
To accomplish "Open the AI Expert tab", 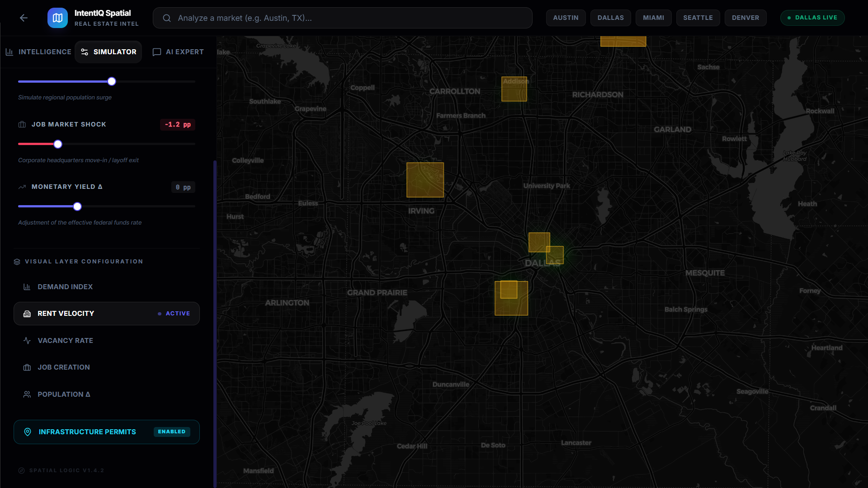I will (178, 52).
